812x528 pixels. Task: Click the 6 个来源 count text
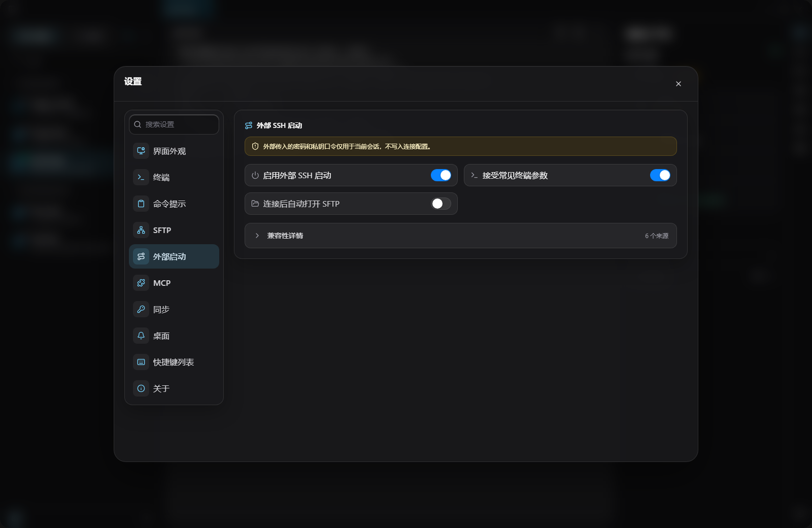tap(657, 236)
